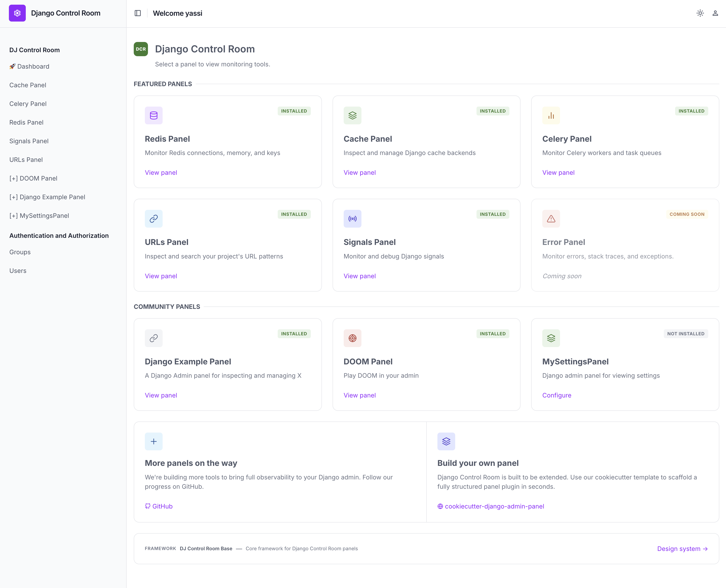
Task: Click the INSTALLED badge on Redis Panel
Action: pyautogui.click(x=294, y=111)
